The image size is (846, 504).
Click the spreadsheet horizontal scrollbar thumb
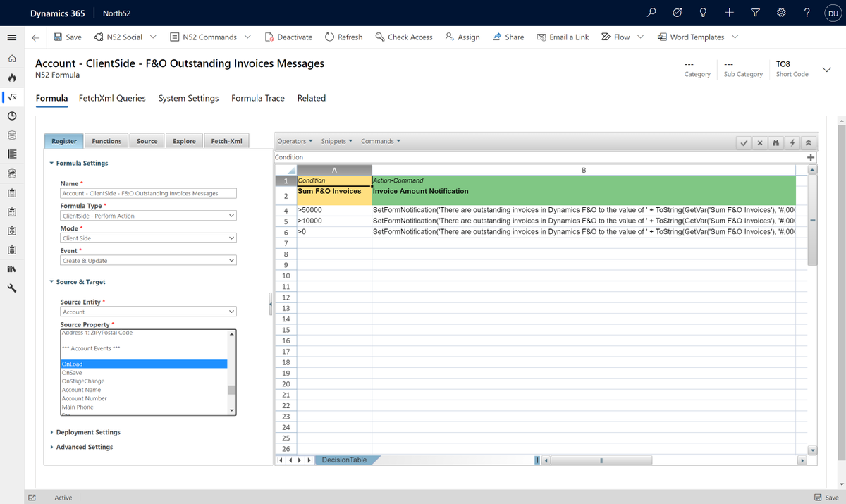(x=601, y=460)
